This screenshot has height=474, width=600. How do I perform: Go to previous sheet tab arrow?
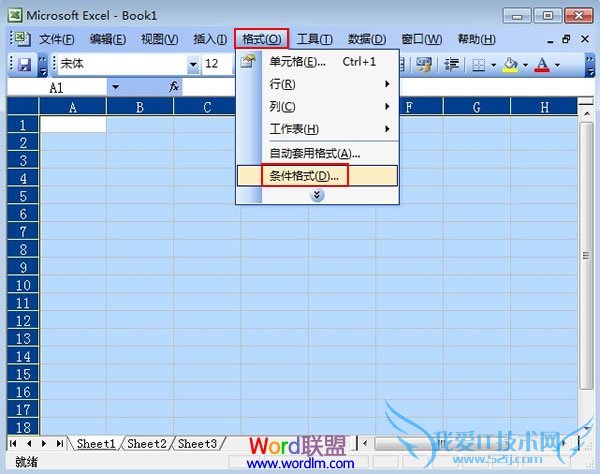(x=29, y=443)
